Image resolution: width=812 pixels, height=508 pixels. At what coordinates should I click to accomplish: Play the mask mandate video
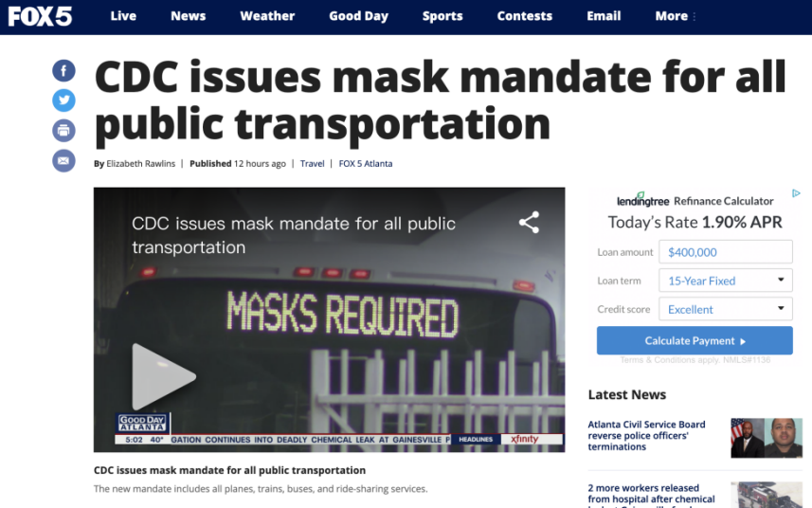163,376
